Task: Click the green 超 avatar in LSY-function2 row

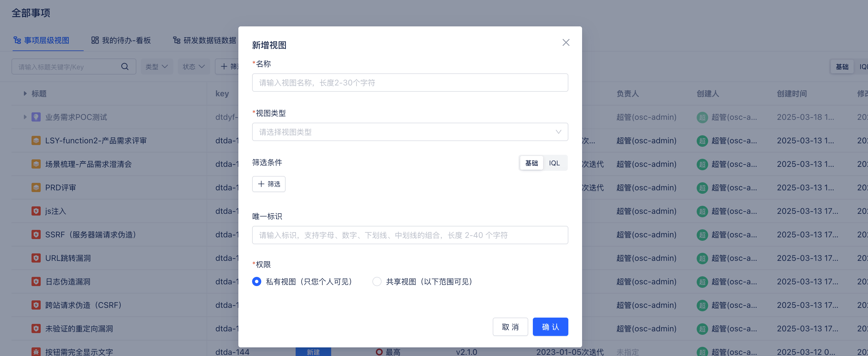Action: (x=702, y=140)
